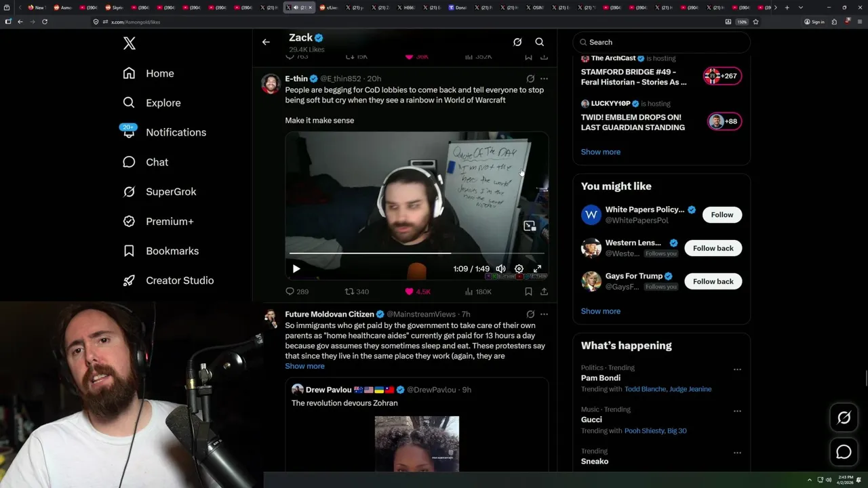
Task: Bookmark page with star icon in address bar
Action: click(x=755, y=22)
